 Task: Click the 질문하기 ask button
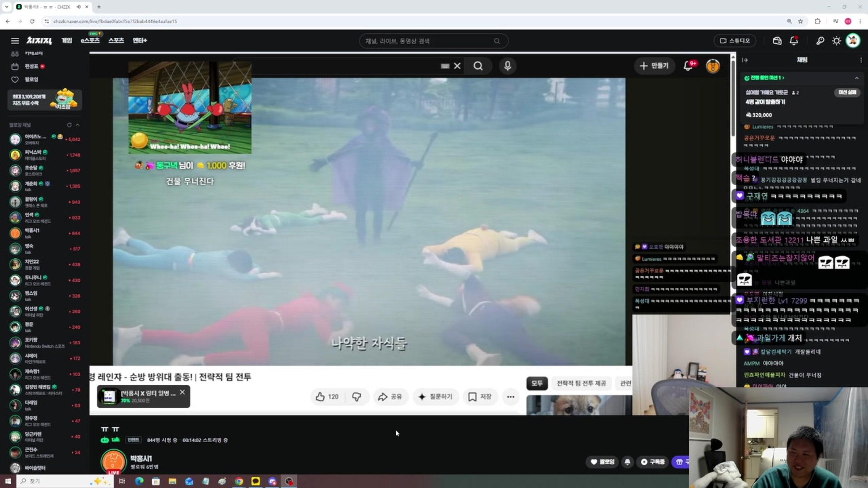pos(436,397)
